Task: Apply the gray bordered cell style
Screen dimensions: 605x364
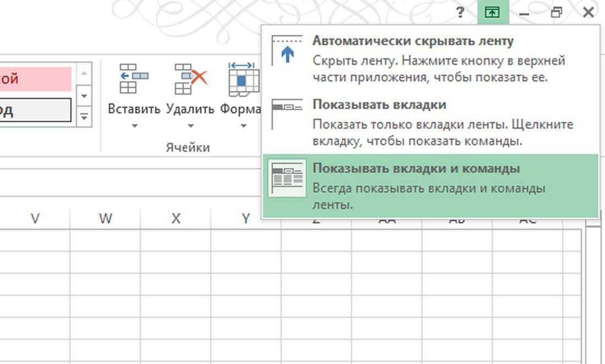Action: 36,111
